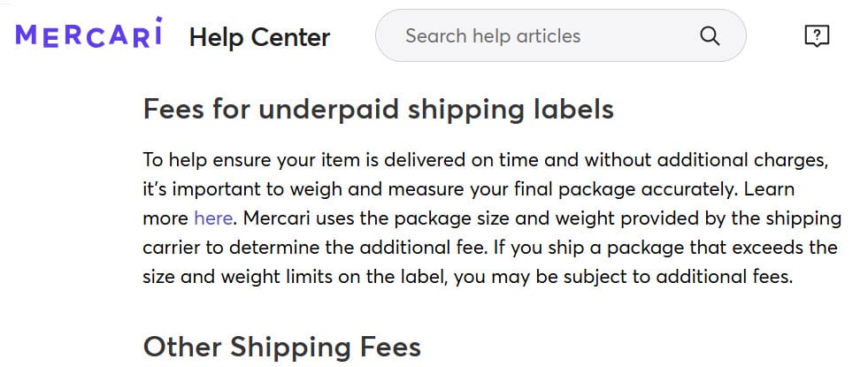Viewport: 868px width, 367px height.
Task: Click the Mercari logo
Action: (x=89, y=34)
